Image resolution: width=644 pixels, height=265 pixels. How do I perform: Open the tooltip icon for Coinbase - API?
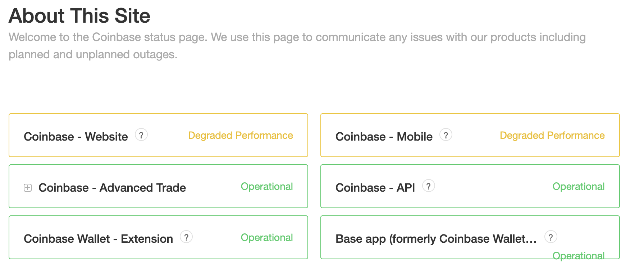coord(429,186)
